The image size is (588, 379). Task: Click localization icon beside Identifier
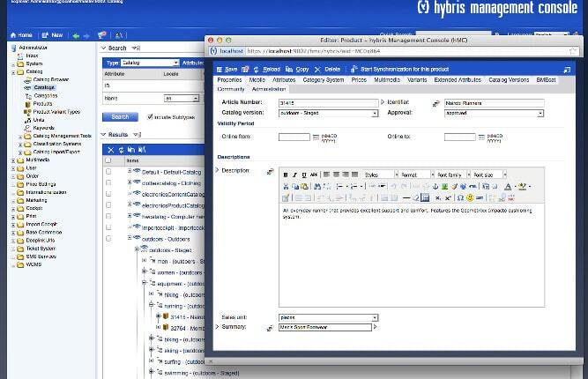click(435, 103)
